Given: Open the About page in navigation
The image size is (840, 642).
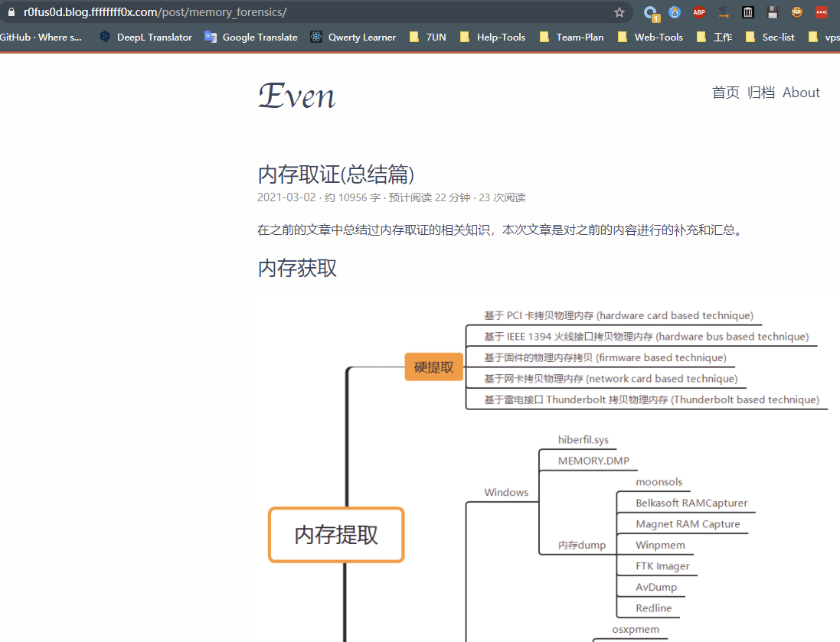Looking at the screenshot, I should tap(801, 93).
